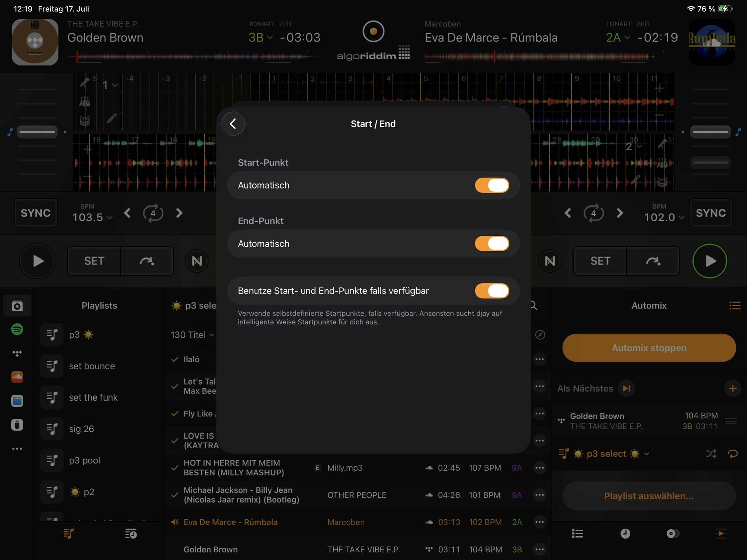Select the set bounce playlist

[x=99, y=366]
